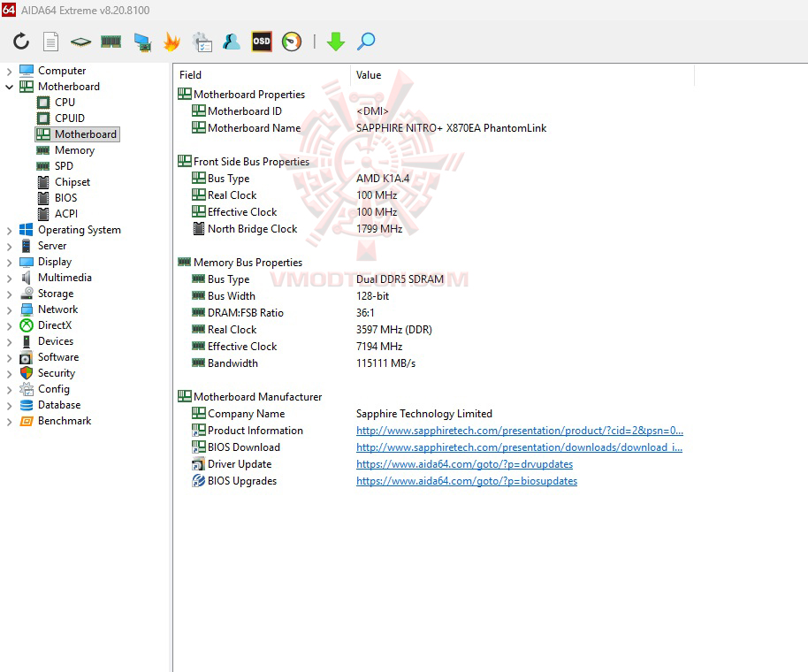The image size is (808, 672).
Task: Click the Refresh toolbar icon
Action: [21, 42]
